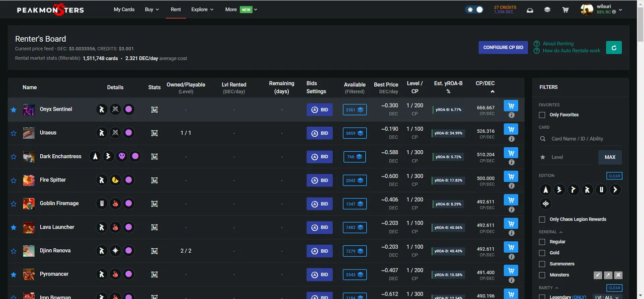The image size is (644, 299).
Task: Open the Buy dropdown menu
Action: (x=151, y=10)
